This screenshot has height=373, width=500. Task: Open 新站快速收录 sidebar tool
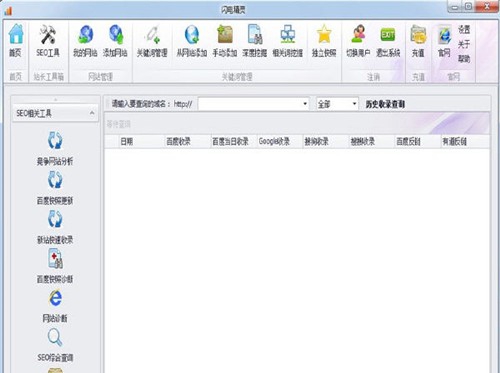(x=55, y=227)
